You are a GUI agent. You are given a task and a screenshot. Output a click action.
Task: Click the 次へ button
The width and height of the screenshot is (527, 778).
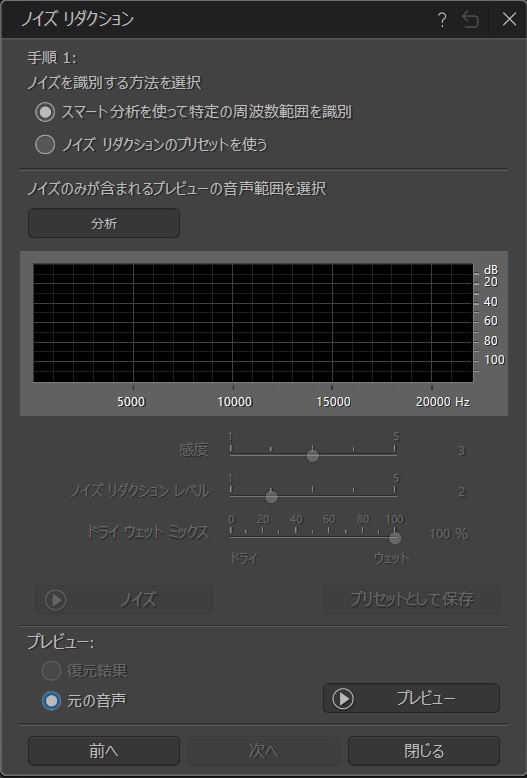264,751
